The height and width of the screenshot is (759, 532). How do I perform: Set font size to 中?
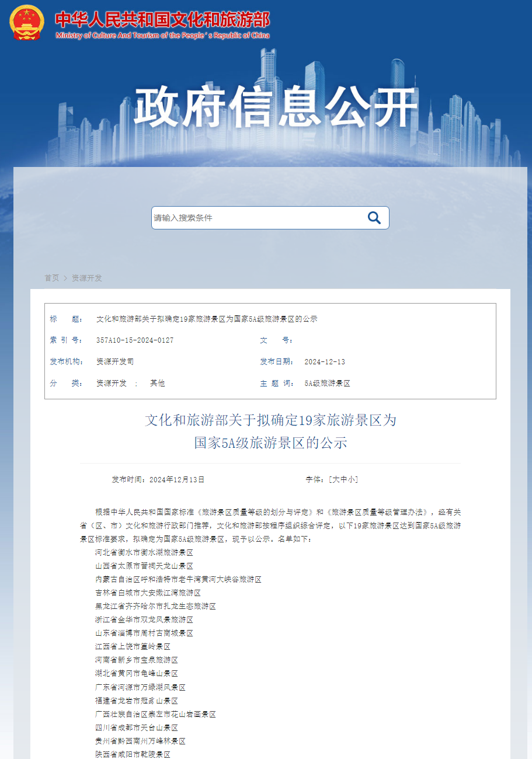tap(343, 479)
